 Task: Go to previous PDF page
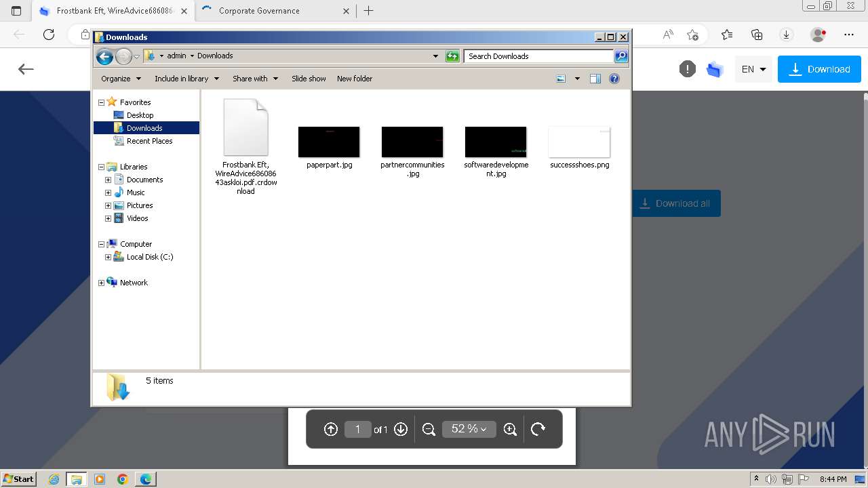(331, 429)
